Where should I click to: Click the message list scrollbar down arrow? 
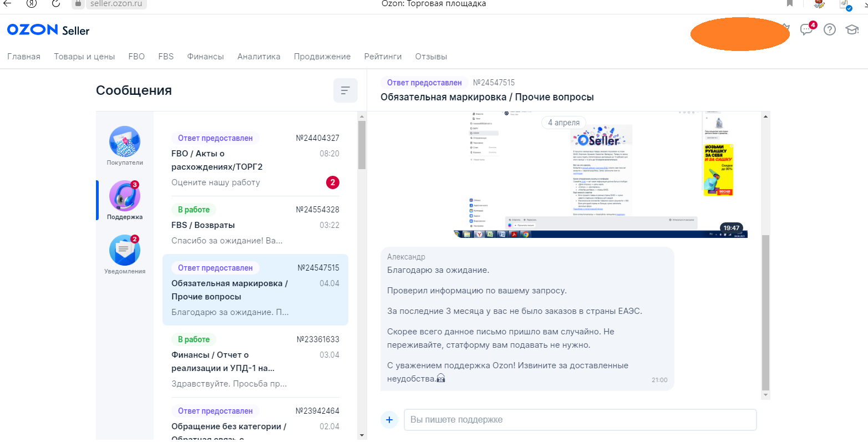pyautogui.click(x=362, y=435)
